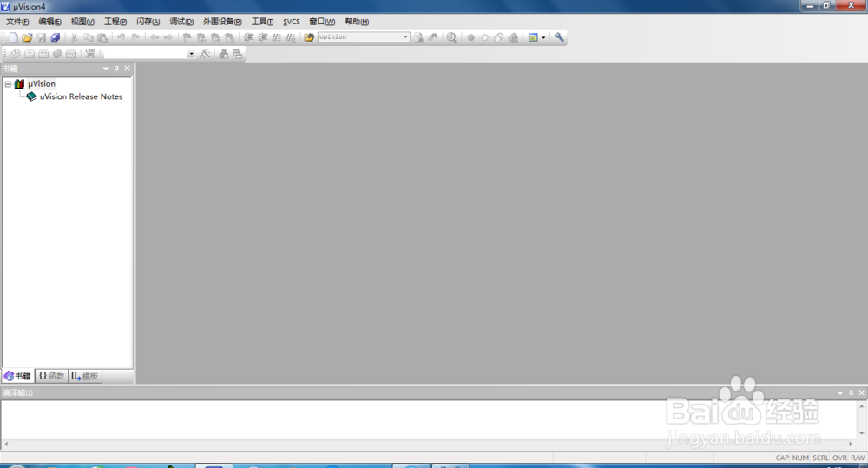Comment out the selection
The height and width of the screenshot is (468, 868).
pyautogui.click(x=276, y=37)
